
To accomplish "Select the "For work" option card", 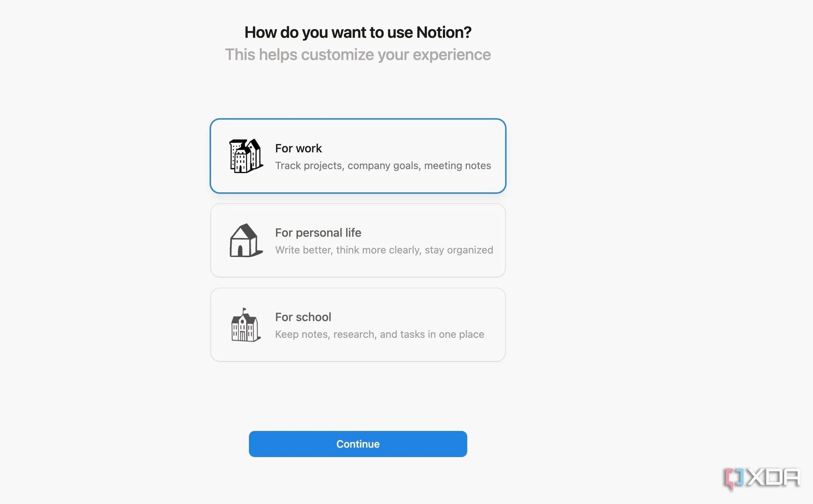I will pyautogui.click(x=358, y=156).
